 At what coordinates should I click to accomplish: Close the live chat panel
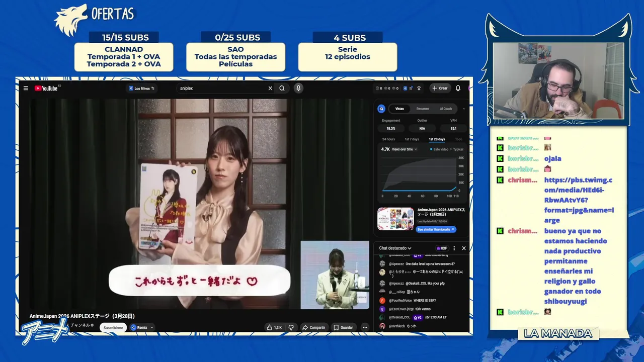click(x=464, y=248)
